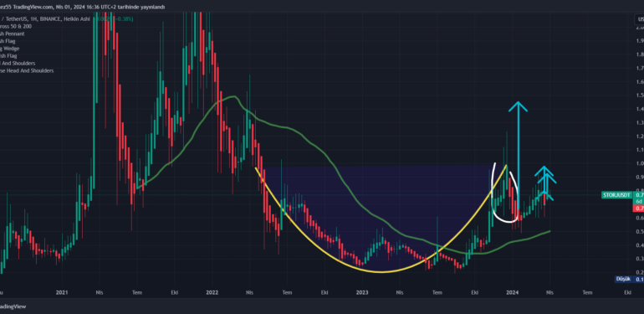Select the Wedge indicator legend row

pos(10,49)
